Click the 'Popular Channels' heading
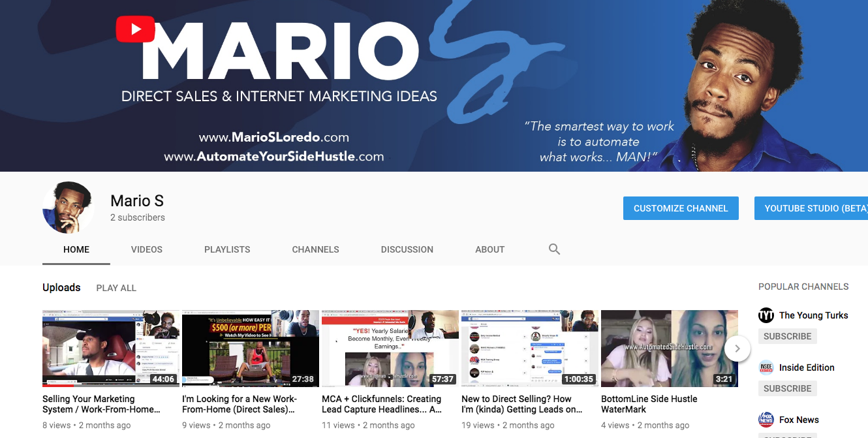 [803, 287]
